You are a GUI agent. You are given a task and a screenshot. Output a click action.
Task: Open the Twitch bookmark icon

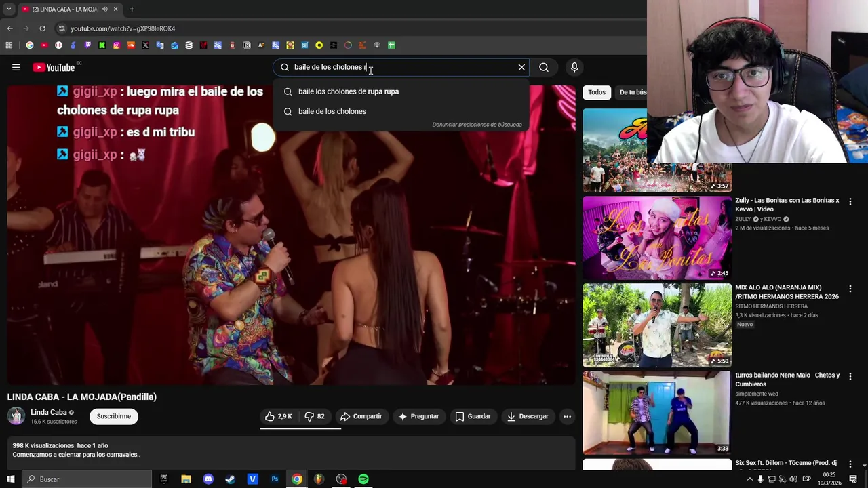pyautogui.click(x=87, y=45)
